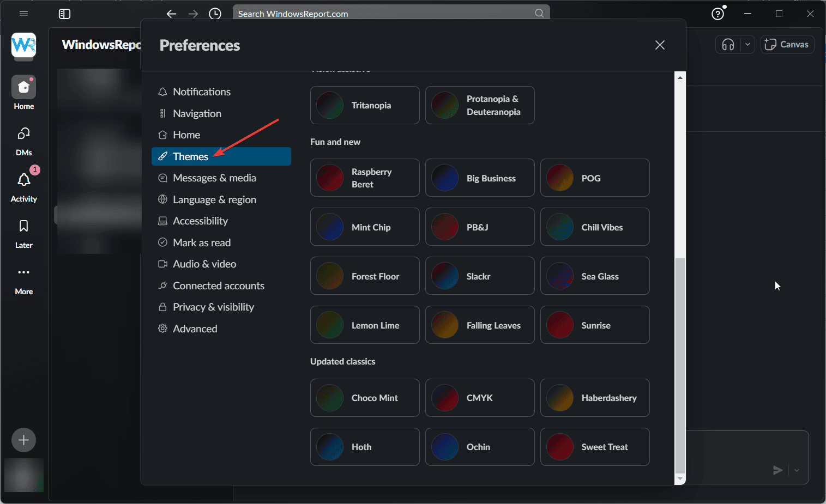Image resolution: width=826 pixels, height=504 pixels.
Task: Click the preferences scrollbar down arrow
Action: [x=680, y=479]
